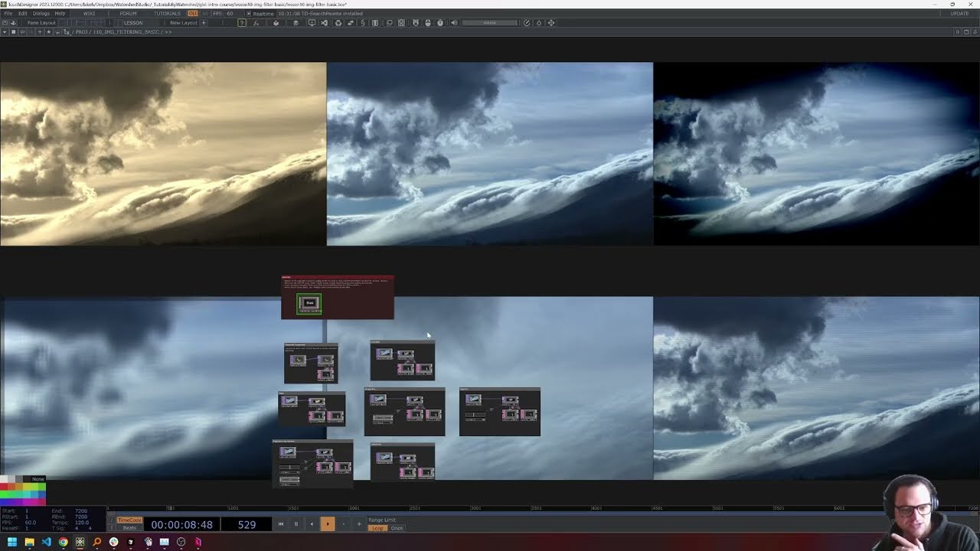Click the timecode 00:00:08:48 field

(181, 524)
